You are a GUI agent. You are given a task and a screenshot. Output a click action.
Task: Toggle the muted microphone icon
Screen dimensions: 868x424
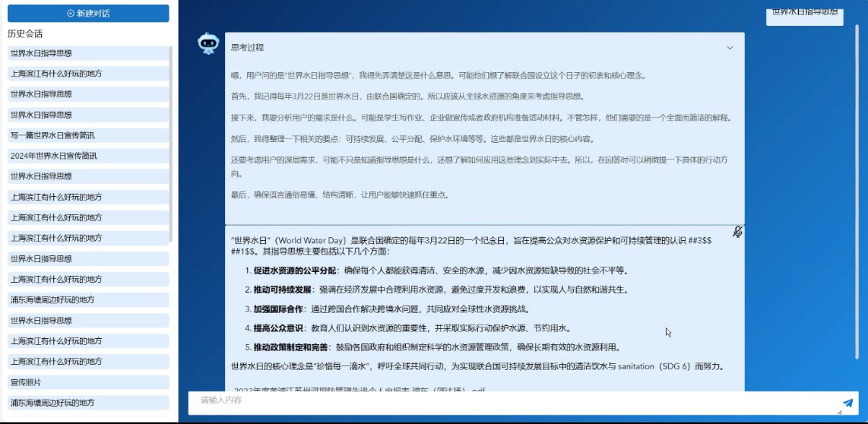pos(738,232)
